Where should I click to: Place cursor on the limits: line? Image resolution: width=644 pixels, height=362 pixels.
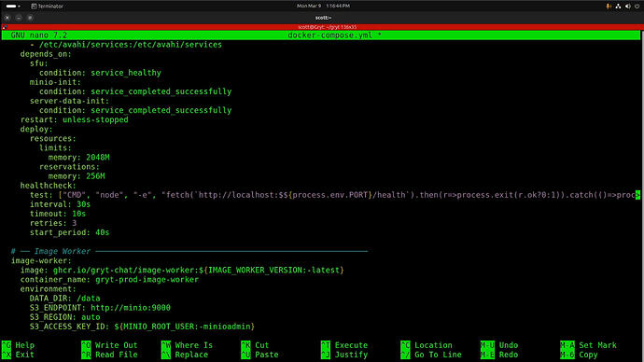[x=55, y=148]
